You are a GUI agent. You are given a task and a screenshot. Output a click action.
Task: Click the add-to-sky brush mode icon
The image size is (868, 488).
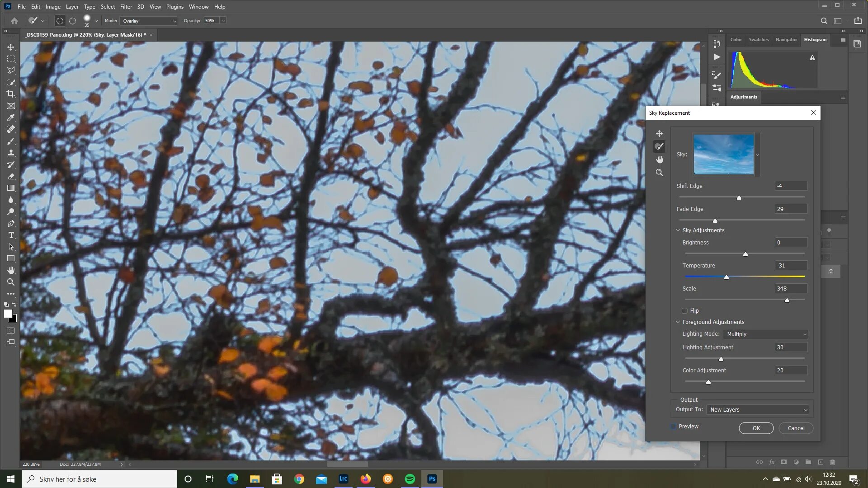(x=59, y=21)
